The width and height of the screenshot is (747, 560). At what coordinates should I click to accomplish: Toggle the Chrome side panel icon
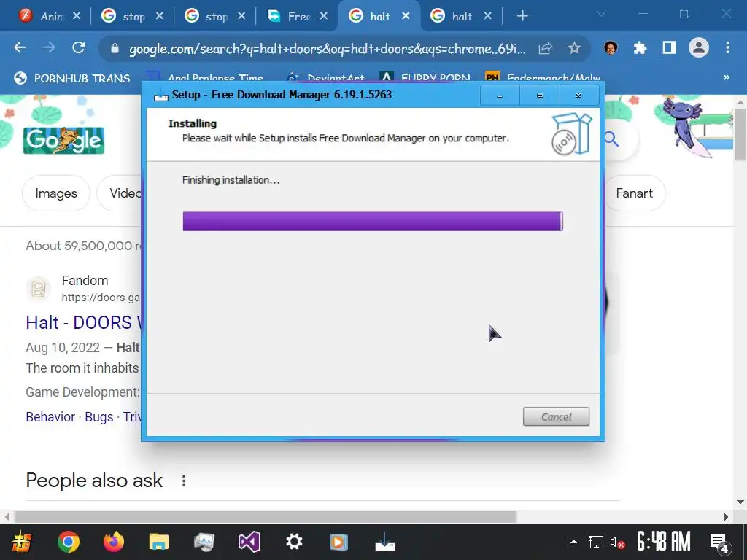click(x=669, y=47)
